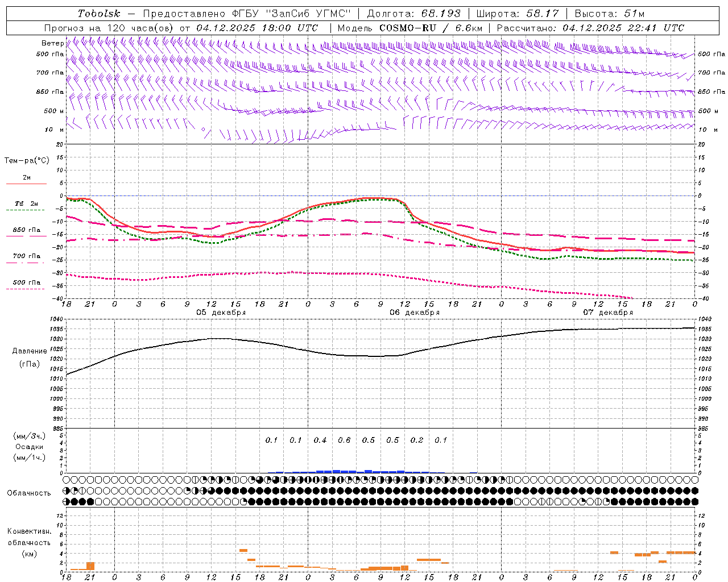Select the 'Давление' pressure panel label
The image size is (728, 582).
click(x=30, y=351)
